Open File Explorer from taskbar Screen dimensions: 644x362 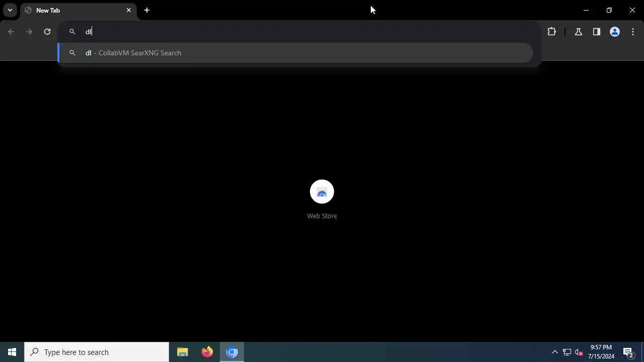tap(183, 352)
